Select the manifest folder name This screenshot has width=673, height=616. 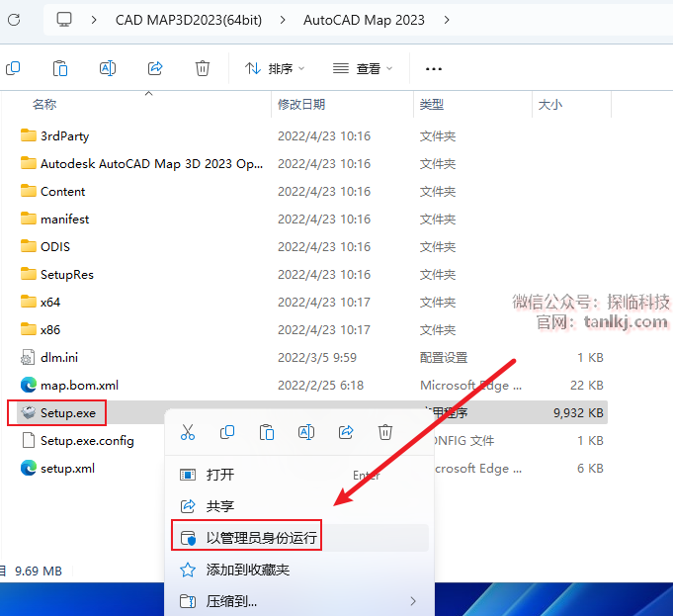(x=65, y=219)
